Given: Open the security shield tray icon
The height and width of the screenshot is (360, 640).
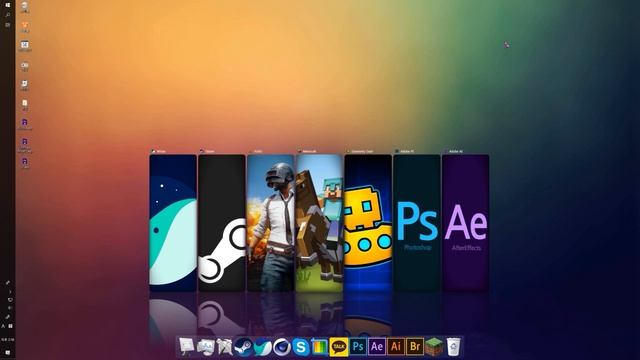Looking at the screenshot, I should tap(10, 300).
